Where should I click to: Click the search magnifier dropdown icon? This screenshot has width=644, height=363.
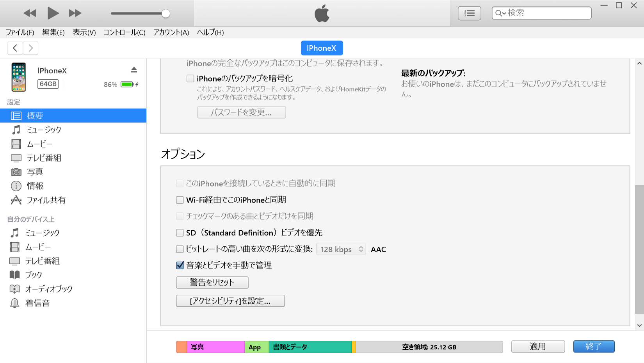[x=500, y=13]
